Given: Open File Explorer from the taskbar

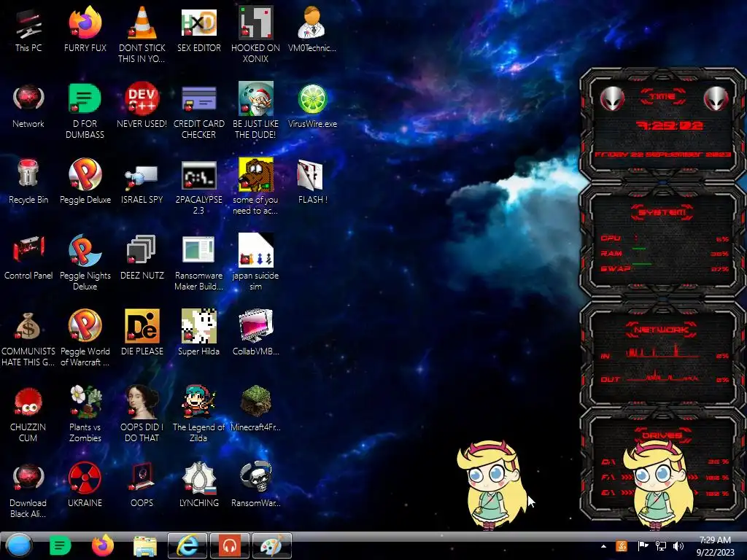Looking at the screenshot, I should coord(145,545).
